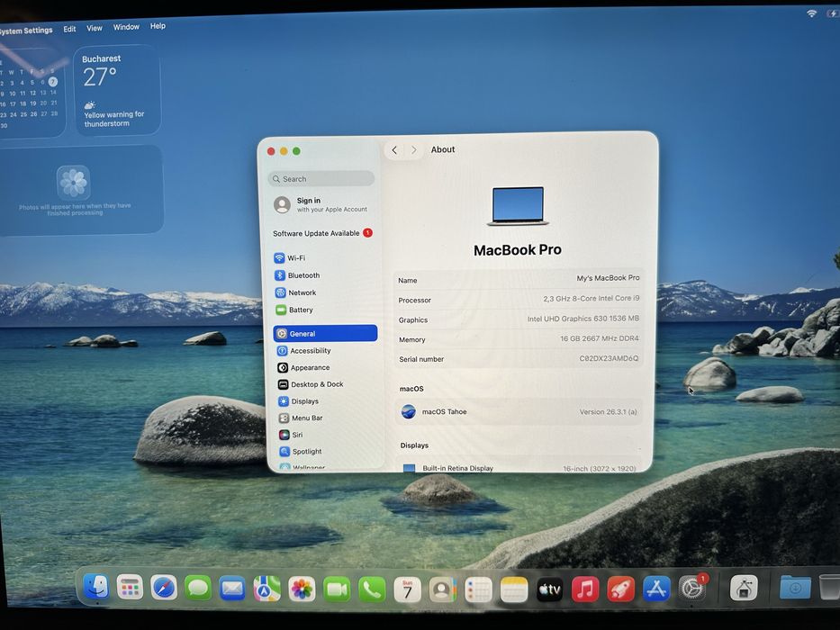Open the System Settings menu
The image size is (840, 630).
click(26, 31)
